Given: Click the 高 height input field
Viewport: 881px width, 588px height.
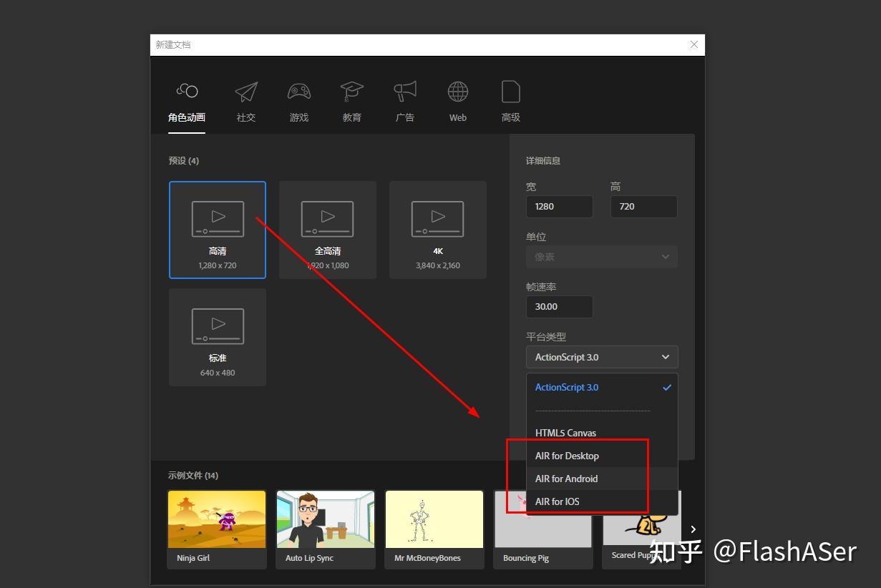Looking at the screenshot, I should [x=643, y=207].
